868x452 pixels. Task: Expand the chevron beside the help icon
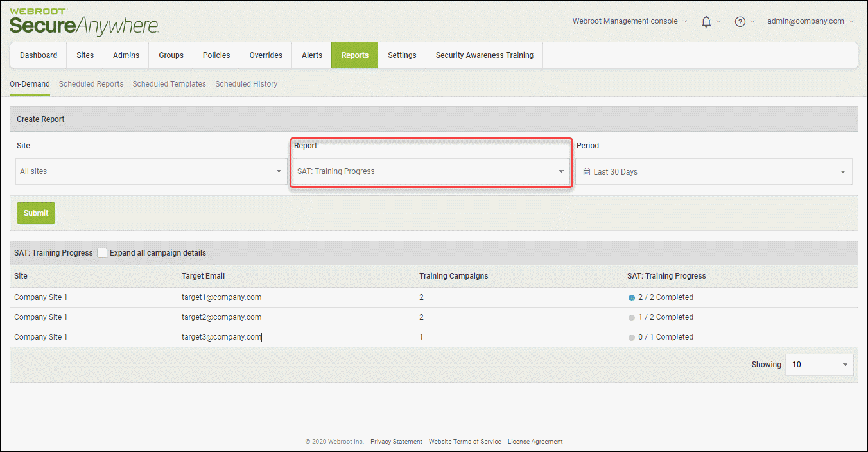click(752, 22)
